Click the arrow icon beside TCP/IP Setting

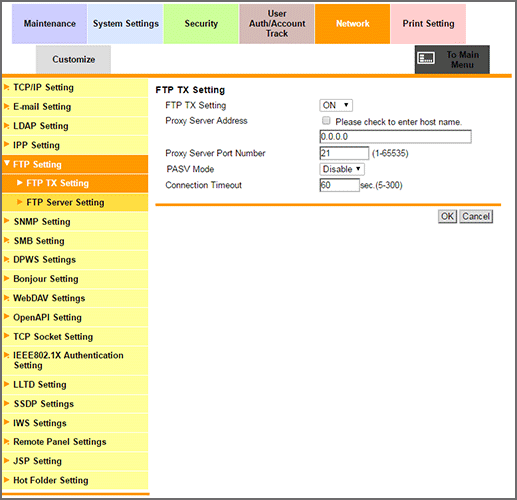click(6, 87)
